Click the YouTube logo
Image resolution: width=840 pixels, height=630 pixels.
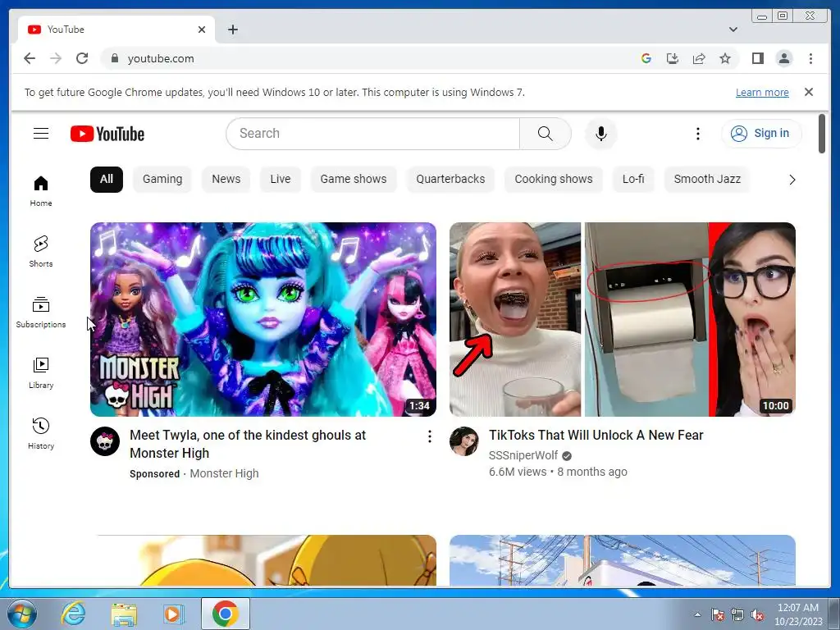pyautogui.click(x=107, y=134)
